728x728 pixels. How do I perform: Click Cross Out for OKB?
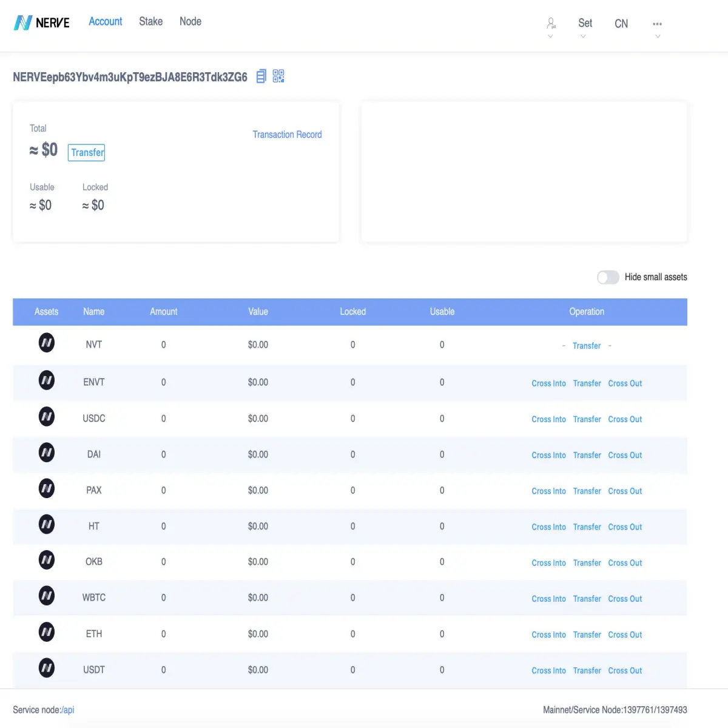click(625, 563)
